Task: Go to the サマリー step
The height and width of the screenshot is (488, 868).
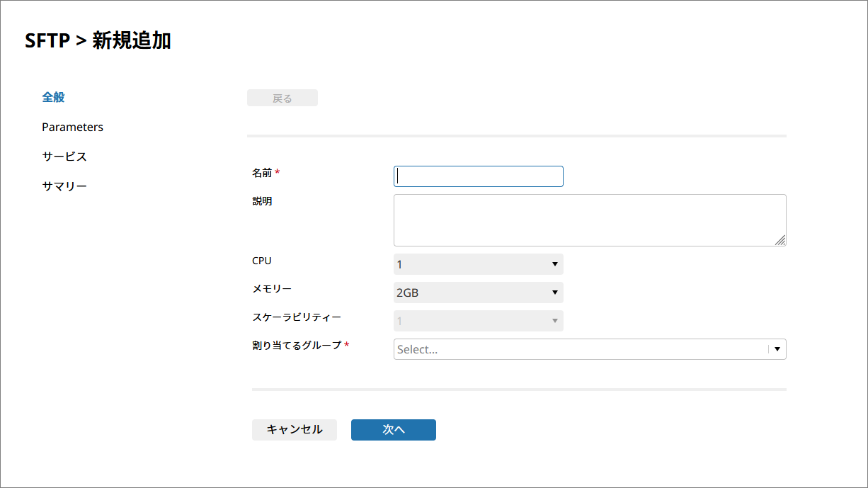Action: tap(64, 186)
